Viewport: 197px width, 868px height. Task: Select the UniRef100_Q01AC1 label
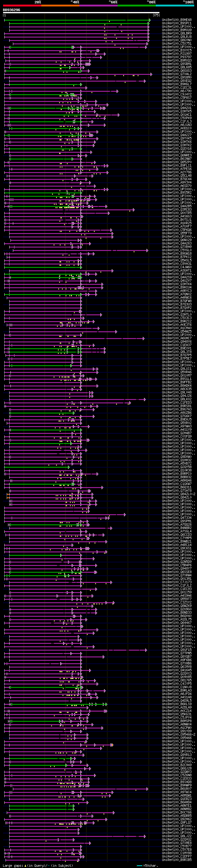pos(177,115)
